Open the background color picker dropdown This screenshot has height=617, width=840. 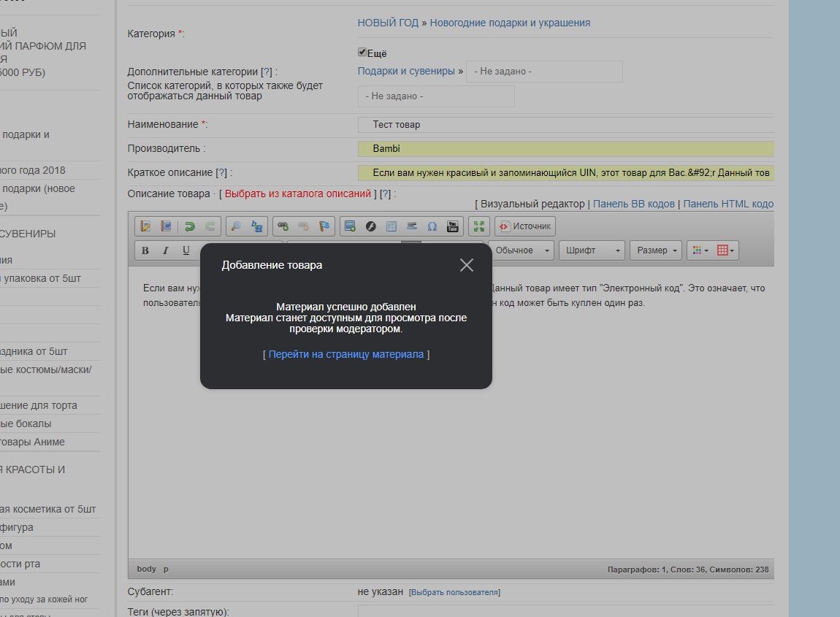point(725,250)
